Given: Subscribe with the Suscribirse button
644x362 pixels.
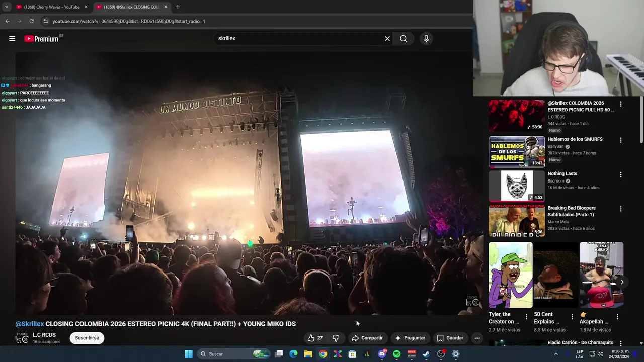Looking at the screenshot, I should 87,338.
